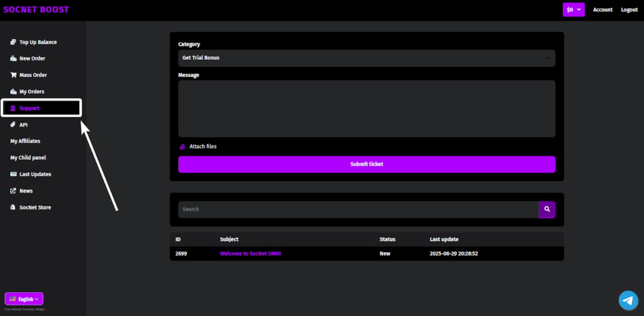Click the Mass Order sidebar icon

[x=13, y=75]
